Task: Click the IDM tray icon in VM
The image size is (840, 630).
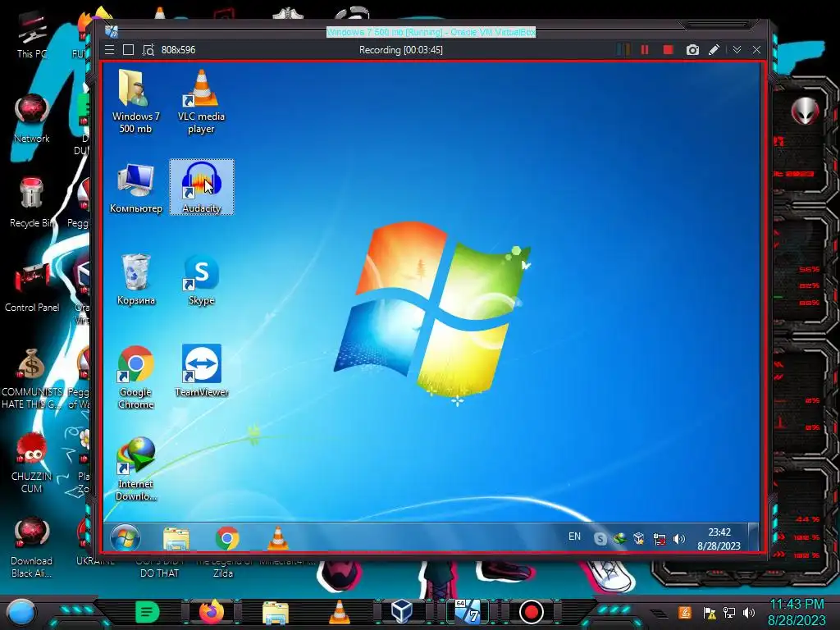Action: click(620, 538)
